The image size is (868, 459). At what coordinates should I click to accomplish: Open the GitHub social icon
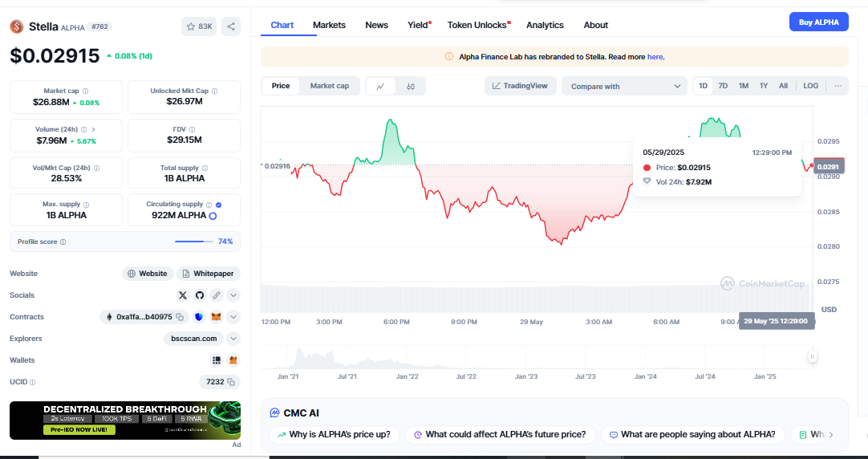point(199,295)
